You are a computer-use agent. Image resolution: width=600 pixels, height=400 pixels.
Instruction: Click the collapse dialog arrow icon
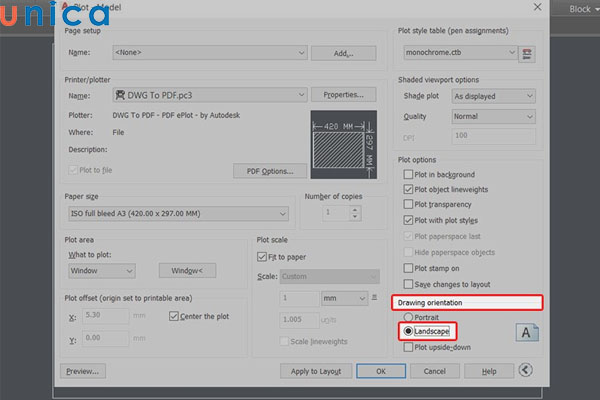point(526,371)
